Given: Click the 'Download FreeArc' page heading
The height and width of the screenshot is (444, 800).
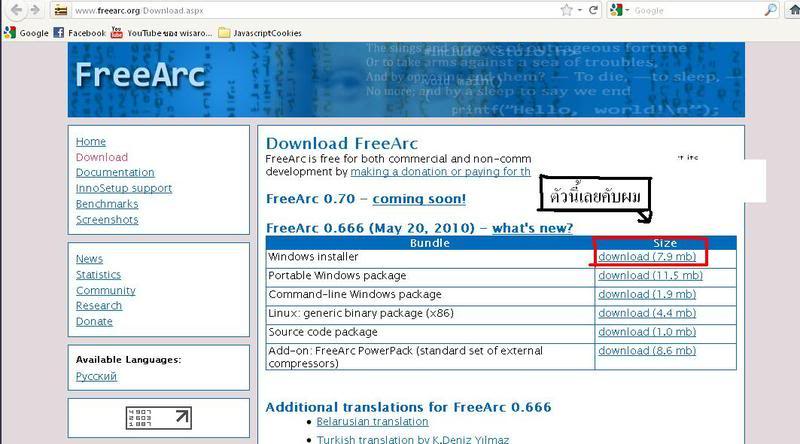Looking at the screenshot, I should [x=342, y=143].
